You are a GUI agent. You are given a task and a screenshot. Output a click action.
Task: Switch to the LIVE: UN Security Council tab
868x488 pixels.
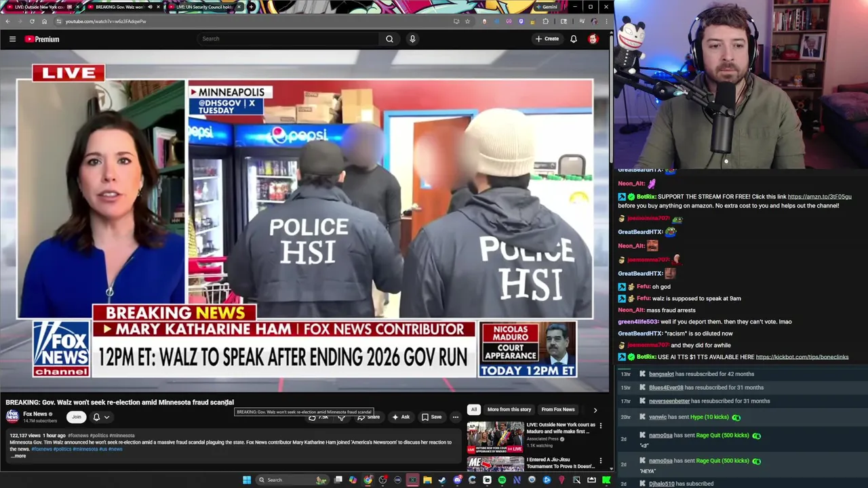coord(203,7)
